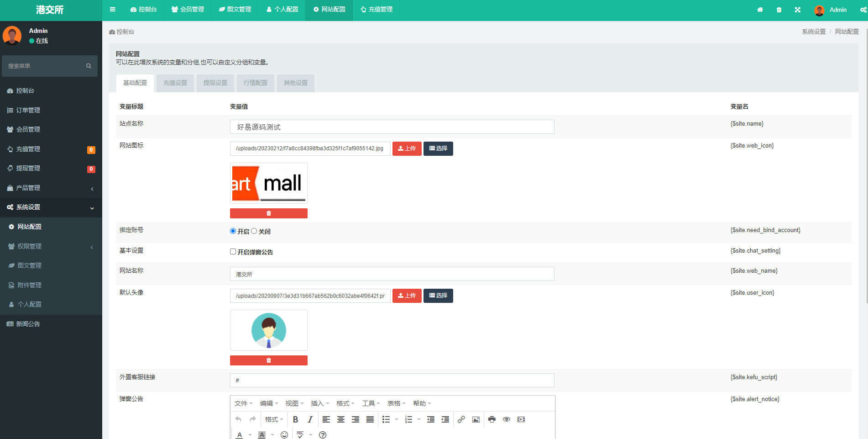
Task: Toggle fullscreen with the expand arrows icon
Action: [797, 10]
